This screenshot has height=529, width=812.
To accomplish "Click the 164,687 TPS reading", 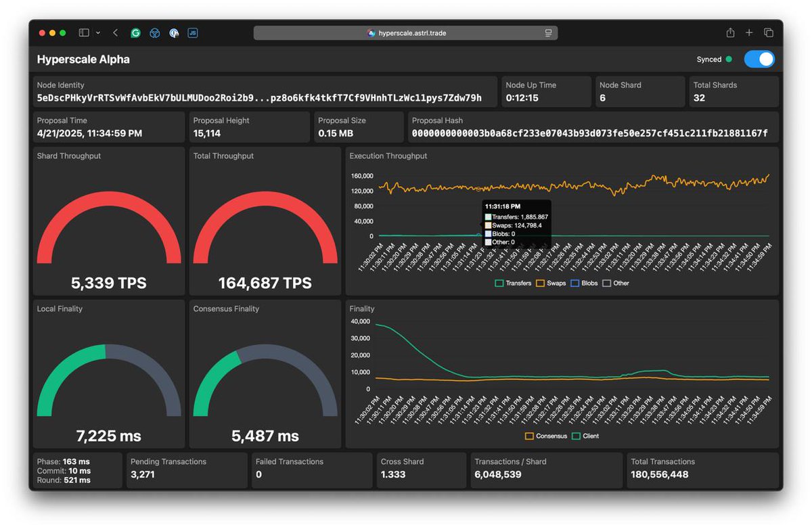I will [265, 283].
